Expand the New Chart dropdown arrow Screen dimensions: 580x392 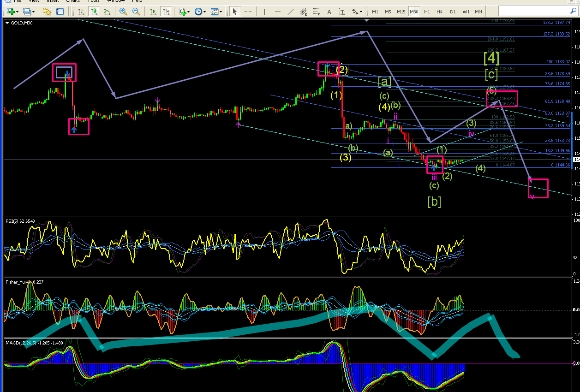pyautogui.click(x=18, y=12)
